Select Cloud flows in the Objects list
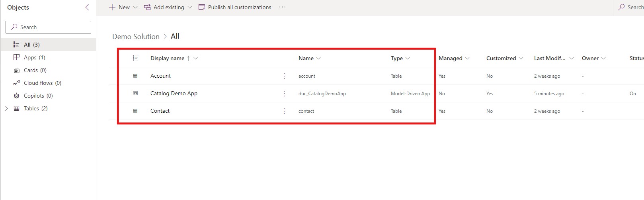Image resolution: width=644 pixels, height=200 pixels. (x=42, y=83)
